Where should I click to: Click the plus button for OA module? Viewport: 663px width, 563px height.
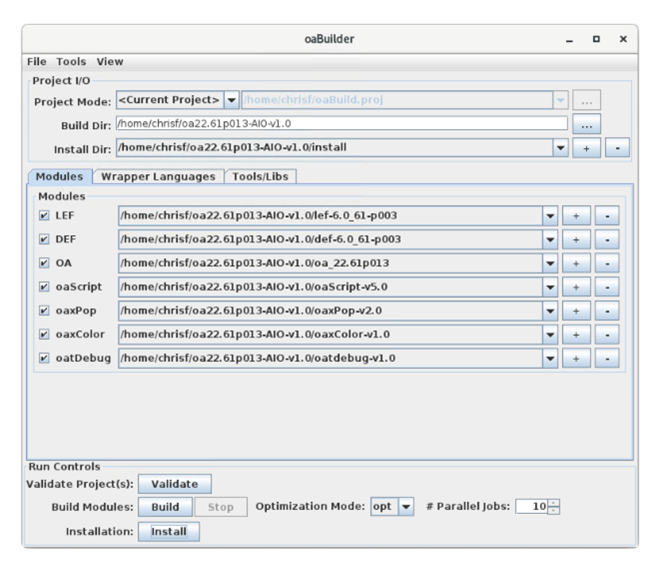click(576, 263)
